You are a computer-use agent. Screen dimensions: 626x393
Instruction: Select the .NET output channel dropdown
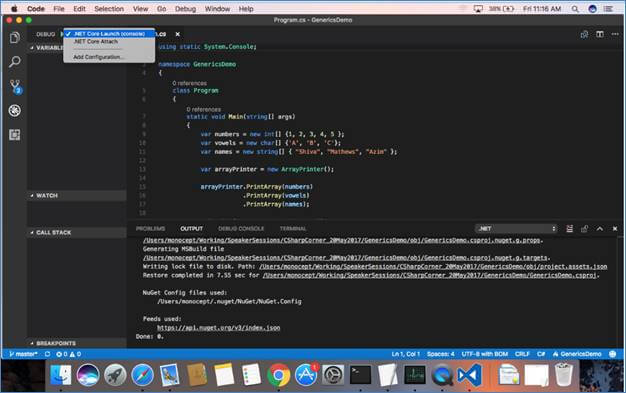516,228
